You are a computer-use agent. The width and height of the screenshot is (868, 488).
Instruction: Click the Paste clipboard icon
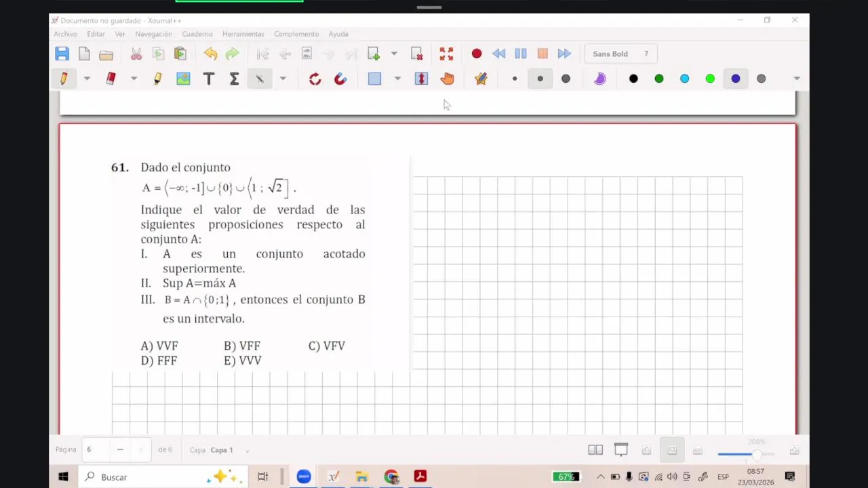click(180, 54)
